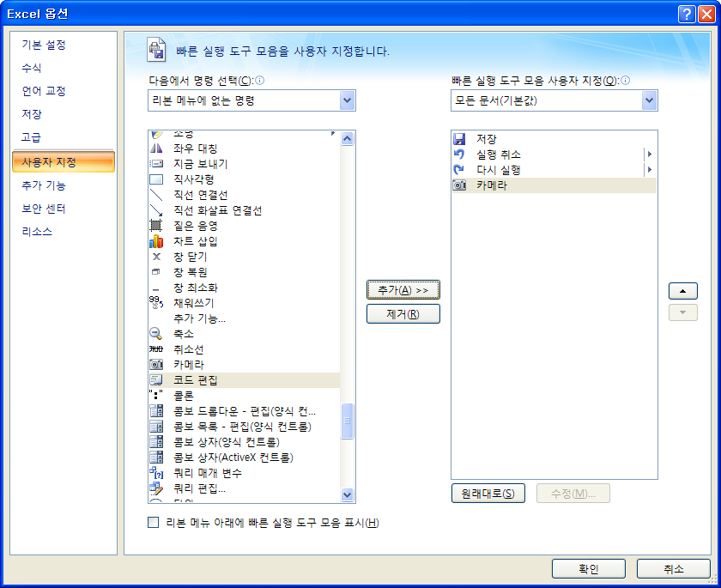The image size is (721, 588).
Task: Open the 언어 교정 category
Action: 64,91
